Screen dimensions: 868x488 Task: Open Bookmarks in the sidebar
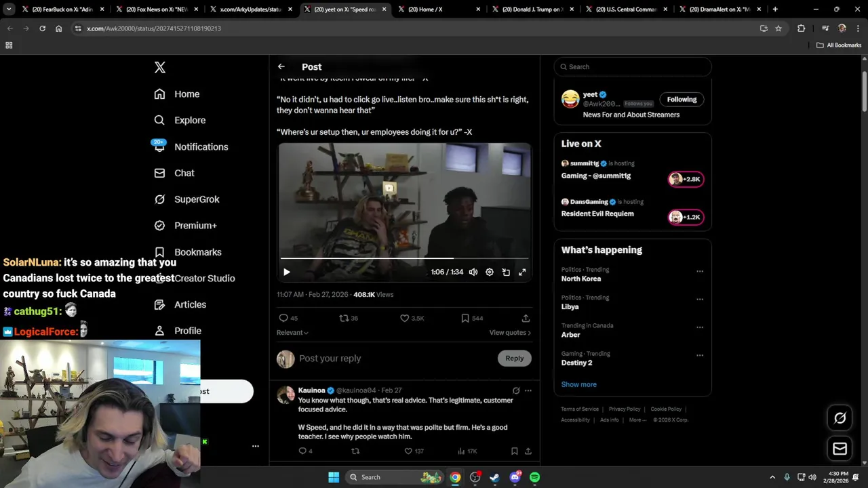click(188, 252)
